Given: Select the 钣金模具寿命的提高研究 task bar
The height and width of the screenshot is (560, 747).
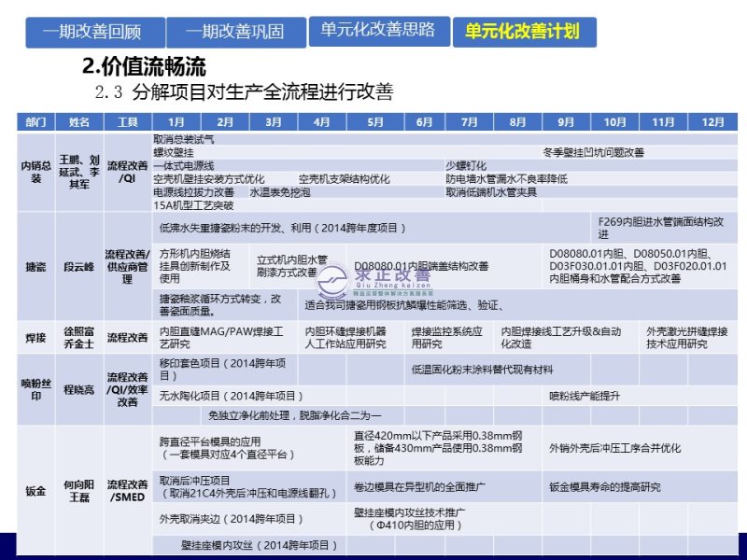Looking at the screenshot, I should click(x=604, y=487).
